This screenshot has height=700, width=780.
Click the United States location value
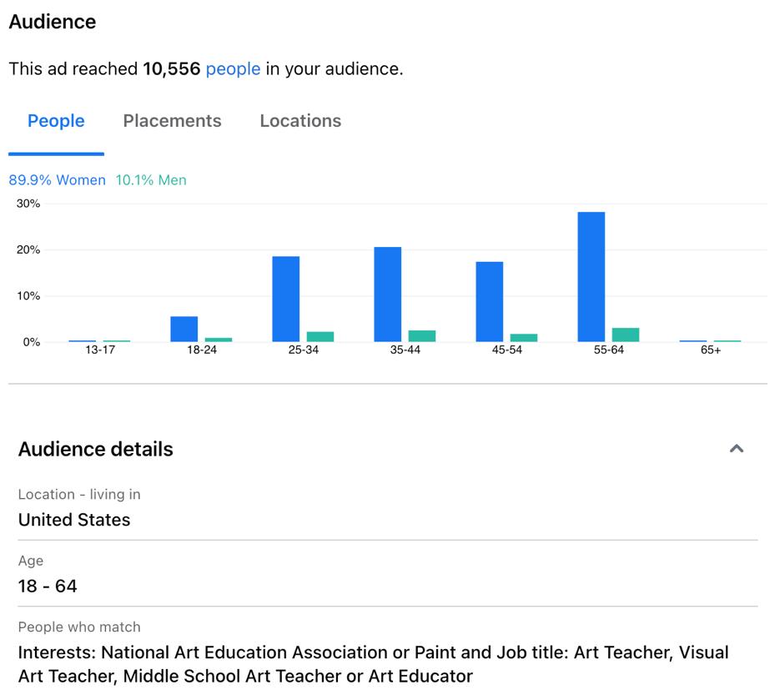point(74,520)
